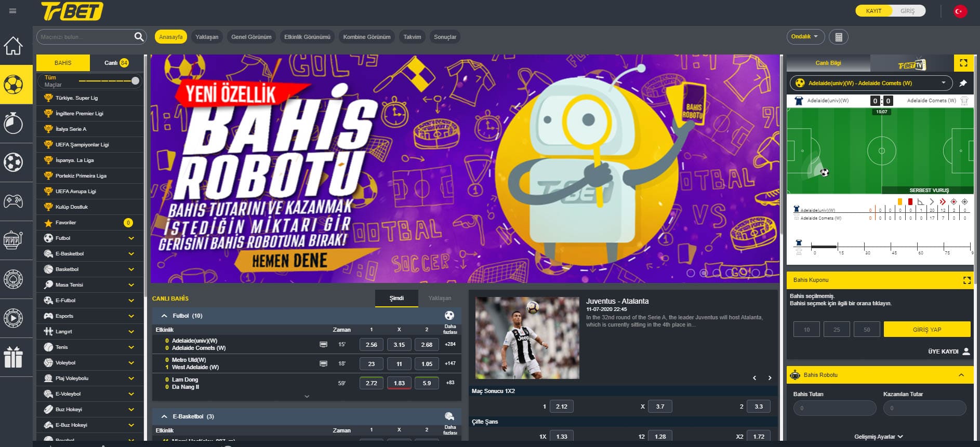Open the Ondalık odds format dropdown
Screen dimensions: 980x447
coord(805,37)
